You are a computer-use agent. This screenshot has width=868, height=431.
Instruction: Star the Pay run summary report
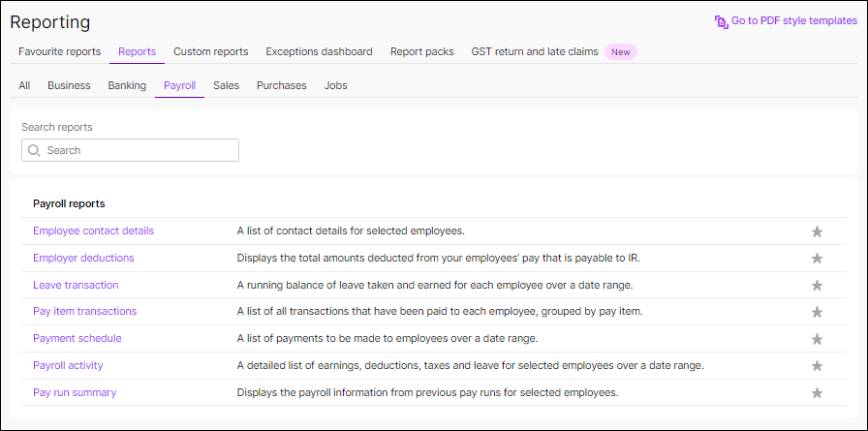click(x=817, y=393)
